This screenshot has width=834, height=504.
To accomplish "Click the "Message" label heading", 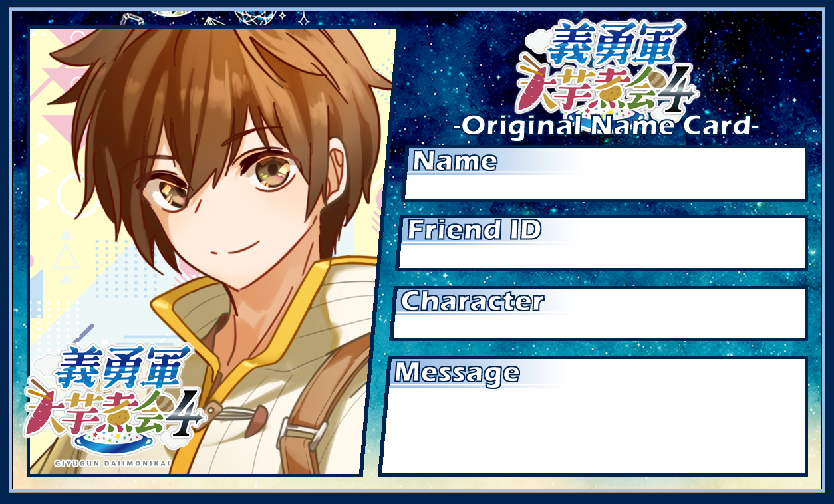I will pos(457,373).
